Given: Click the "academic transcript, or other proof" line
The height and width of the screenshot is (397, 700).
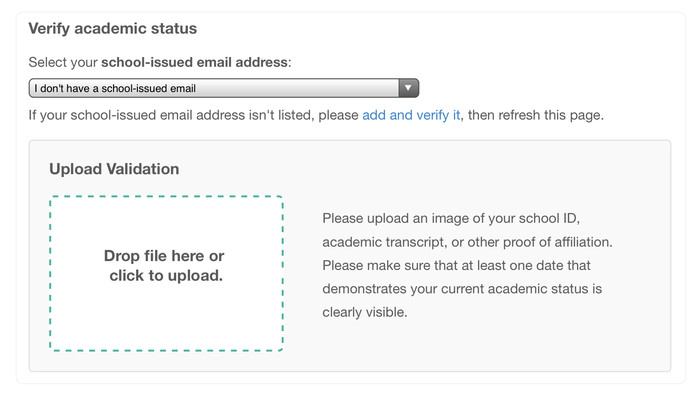Looking at the screenshot, I should click(x=467, y=242).
